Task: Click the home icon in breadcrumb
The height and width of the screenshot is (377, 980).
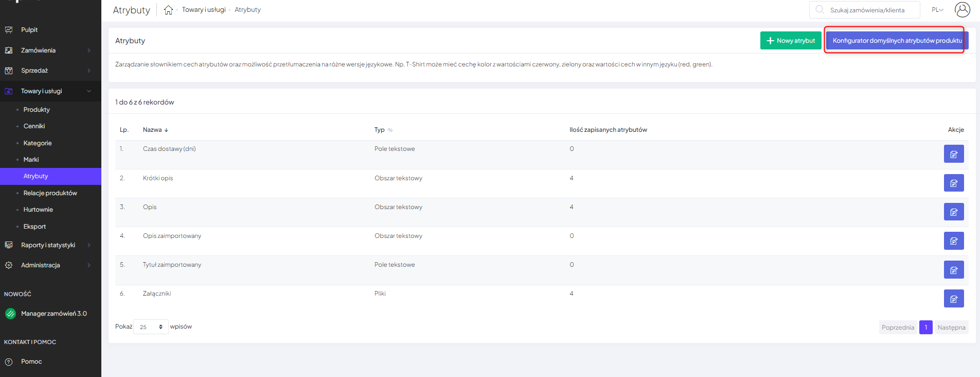Action: [168, 10]
